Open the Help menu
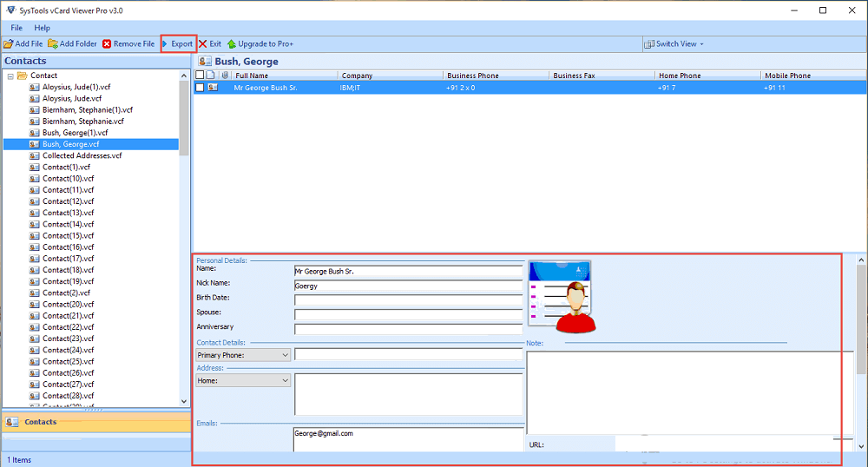The image size is (868, 467). pyautogui.click(x=42, y=28)
